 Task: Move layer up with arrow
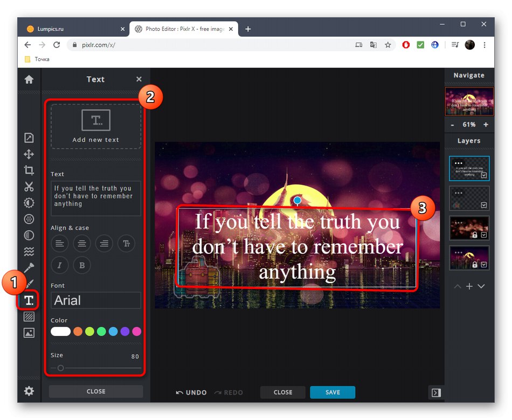coord(458,286)
